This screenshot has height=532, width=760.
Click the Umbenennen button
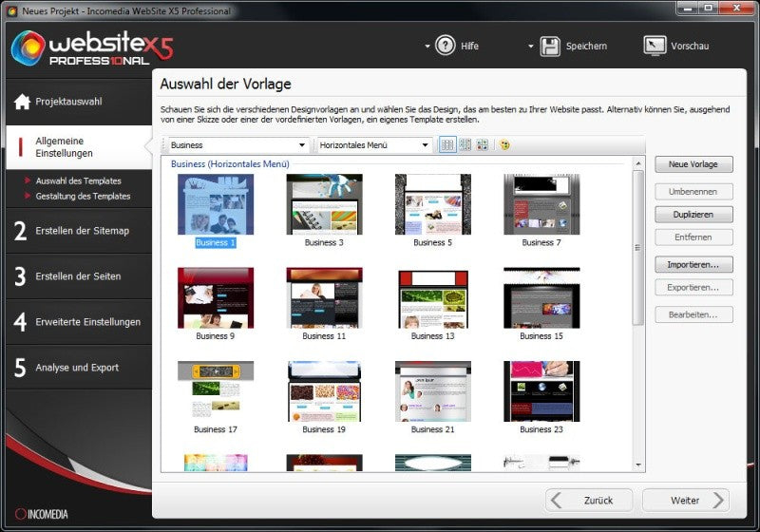coord(693,191)
